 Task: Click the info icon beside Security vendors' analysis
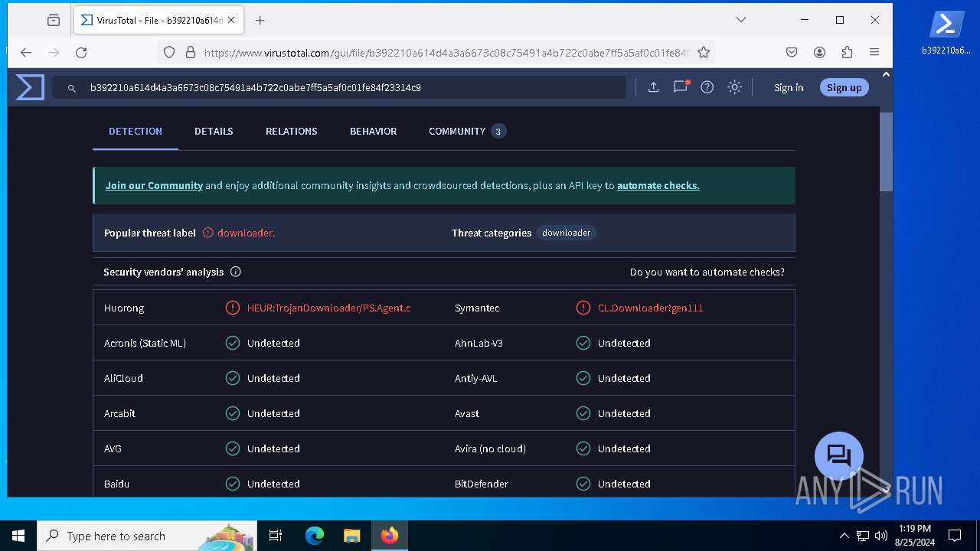point(236,272)
